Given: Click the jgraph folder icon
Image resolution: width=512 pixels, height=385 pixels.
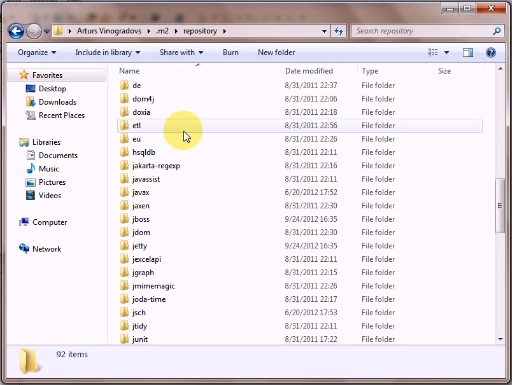Looking at the screenshot, I should coord(124,272).
